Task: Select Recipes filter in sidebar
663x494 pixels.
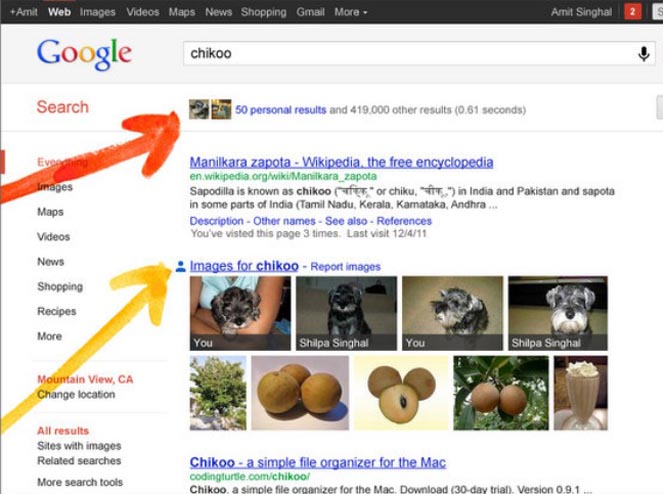Action: 57,311
